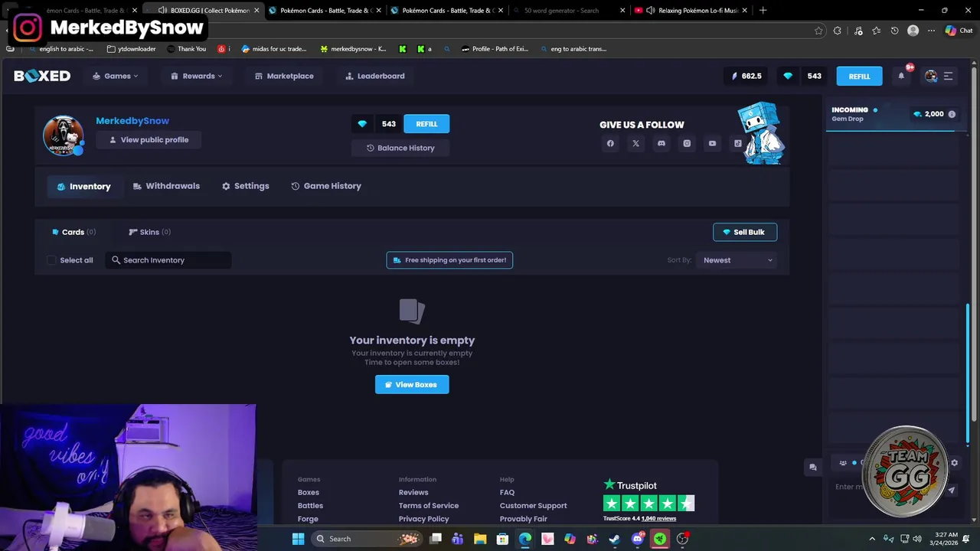
Task: Open the FAQ footer link
Action: (x=507, y=492)
